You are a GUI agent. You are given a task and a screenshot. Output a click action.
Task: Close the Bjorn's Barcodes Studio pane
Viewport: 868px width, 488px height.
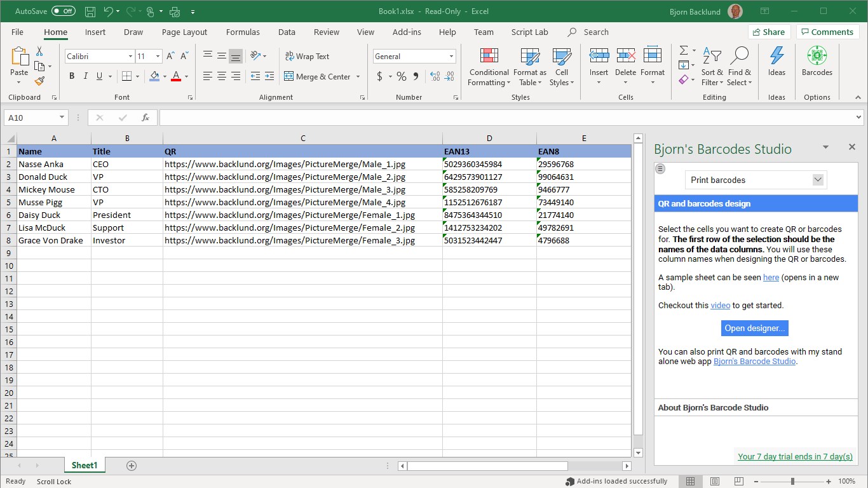click(852, 147)
